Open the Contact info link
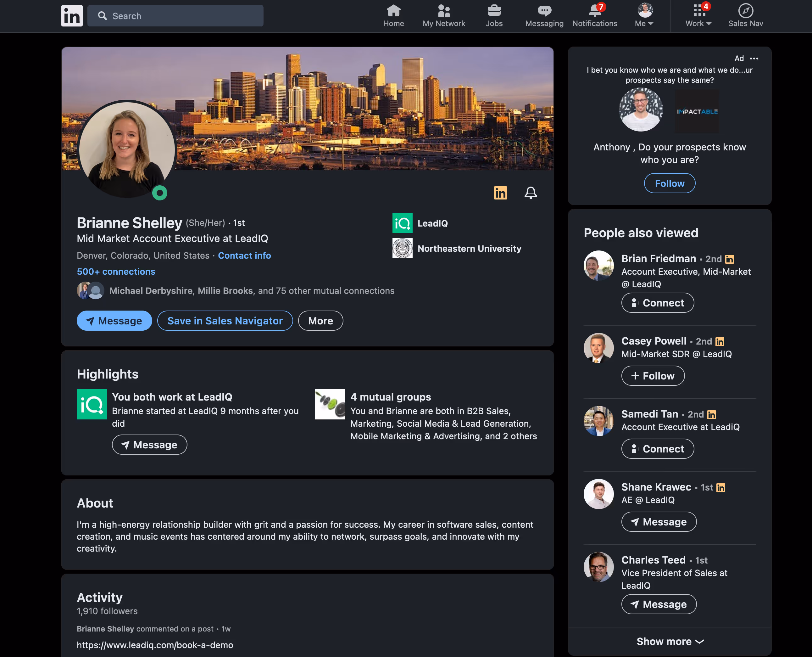Image resolution: width=812 pixels, height=657 pixels. point(244,255)
